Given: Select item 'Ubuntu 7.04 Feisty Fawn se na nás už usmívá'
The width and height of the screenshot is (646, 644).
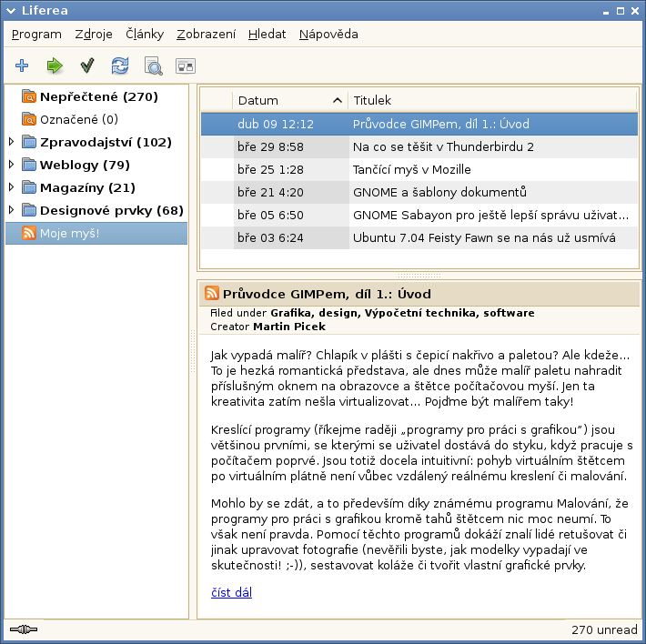Looking at the screenshot, I should tap(419, 237).
